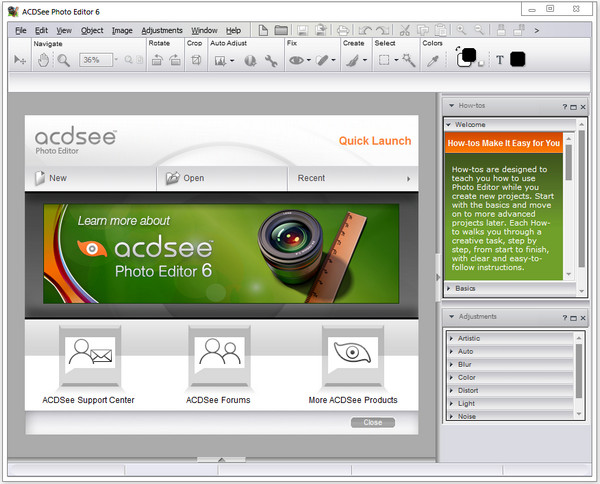
Task: Open the Image menu
Action: [x=122, y=31]
